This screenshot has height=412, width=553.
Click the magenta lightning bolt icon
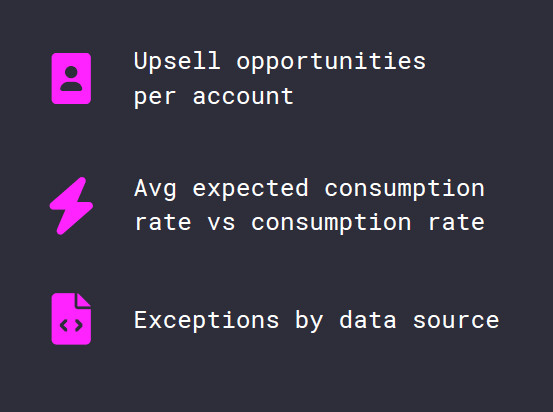pyautogui.click(x=71, y=206)
